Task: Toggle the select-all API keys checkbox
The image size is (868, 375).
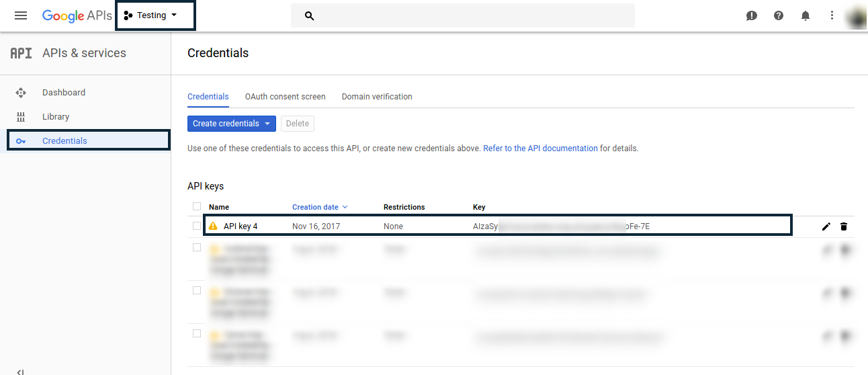Action: [x=197, y=206]
